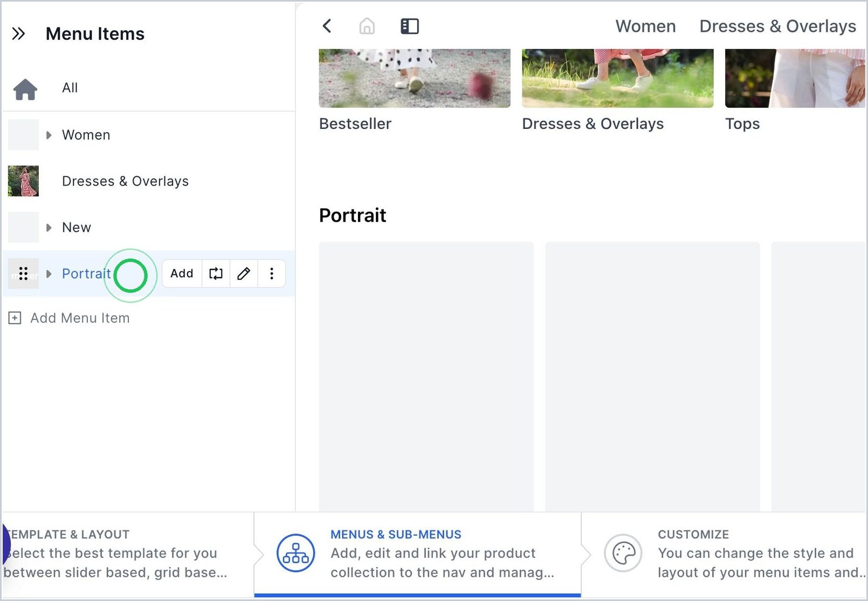Image resolution: width=868 pixels, height=601 pixels.
Task: Open the Dresses & Overlays collection image
Action: 618,78
